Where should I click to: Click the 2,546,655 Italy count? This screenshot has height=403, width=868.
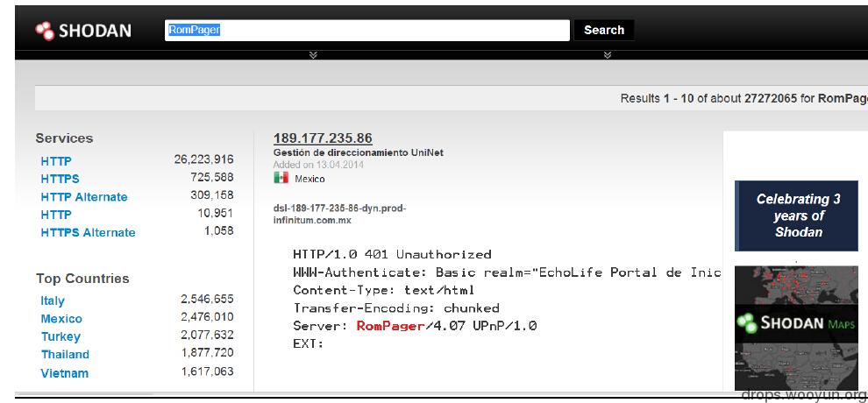(x=207, y=299)
